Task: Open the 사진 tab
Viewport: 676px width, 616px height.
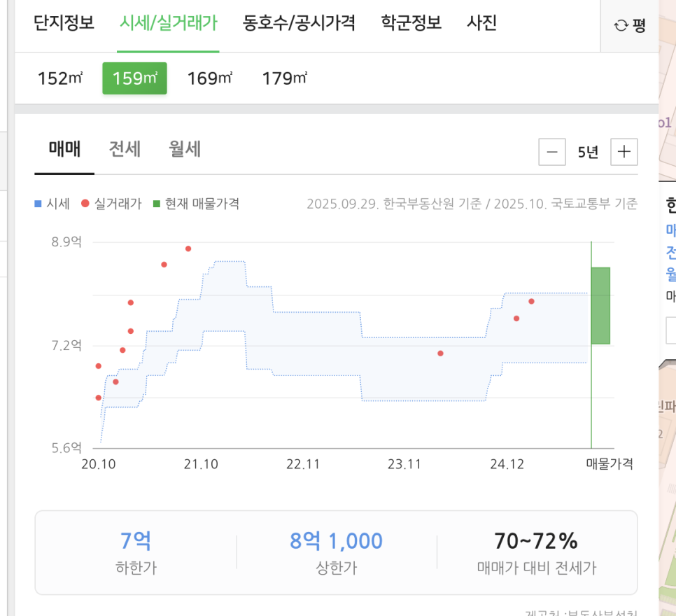Action: point(481,23)
